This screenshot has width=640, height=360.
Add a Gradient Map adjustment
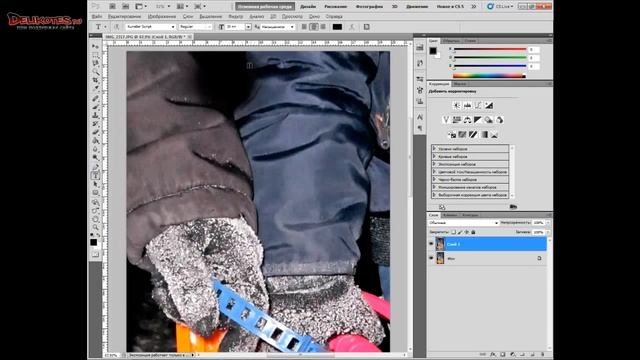coord(484,134)
